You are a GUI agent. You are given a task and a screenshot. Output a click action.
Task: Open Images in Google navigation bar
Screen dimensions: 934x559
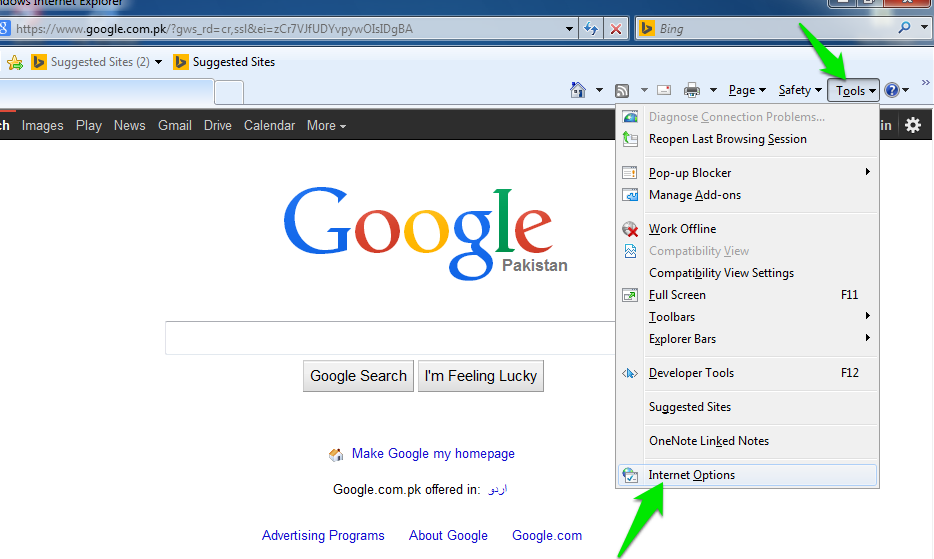42,126
